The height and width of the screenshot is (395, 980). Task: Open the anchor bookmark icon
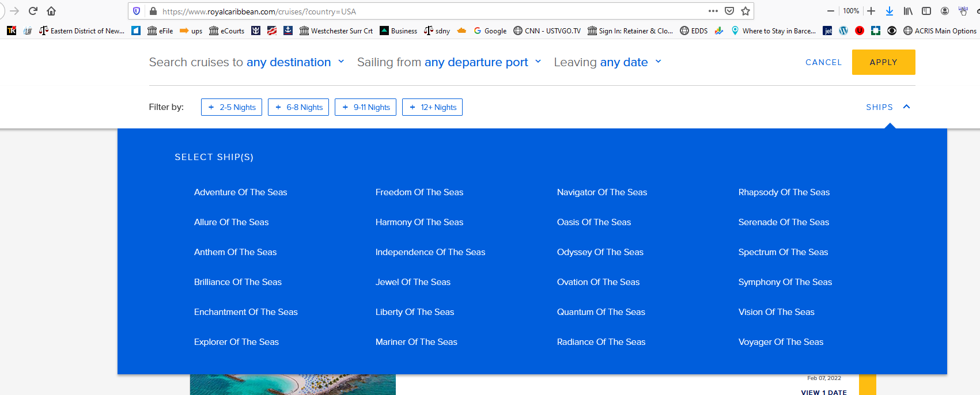pyautogui.click(x=288, y=31)
